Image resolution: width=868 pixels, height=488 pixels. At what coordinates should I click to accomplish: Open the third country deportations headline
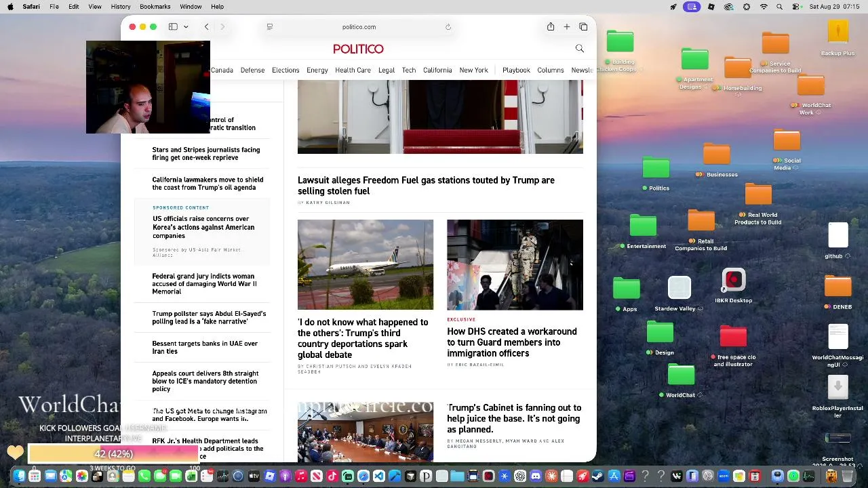click(363, 338)
